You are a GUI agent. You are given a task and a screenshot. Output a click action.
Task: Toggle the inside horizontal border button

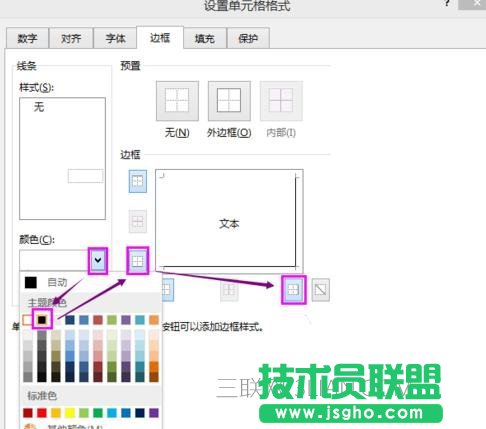coord(138,221)
